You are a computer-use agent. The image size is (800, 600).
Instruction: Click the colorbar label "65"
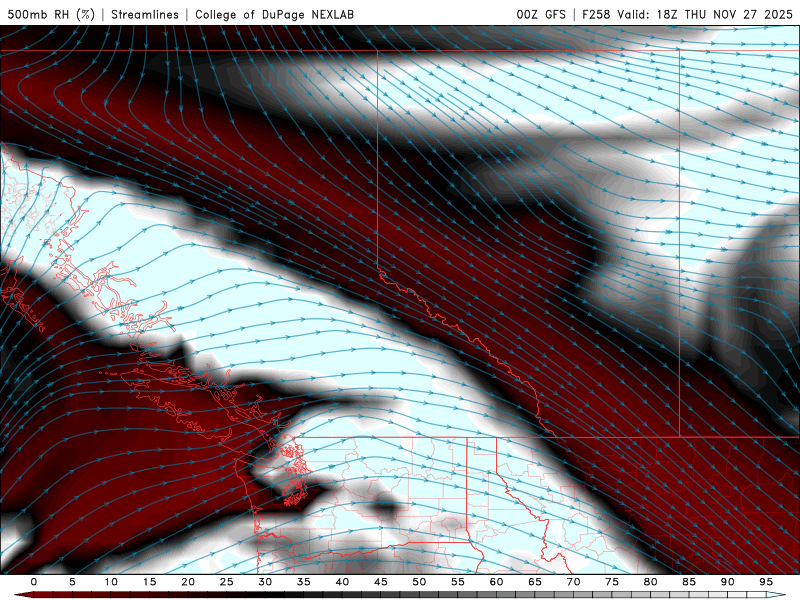tap(535, 582)
